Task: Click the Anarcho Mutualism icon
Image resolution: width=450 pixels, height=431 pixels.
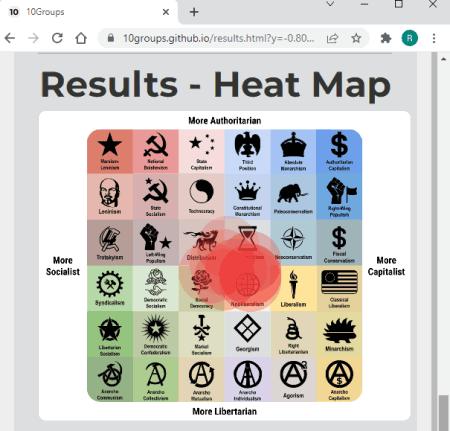Action: click(201, 375)
